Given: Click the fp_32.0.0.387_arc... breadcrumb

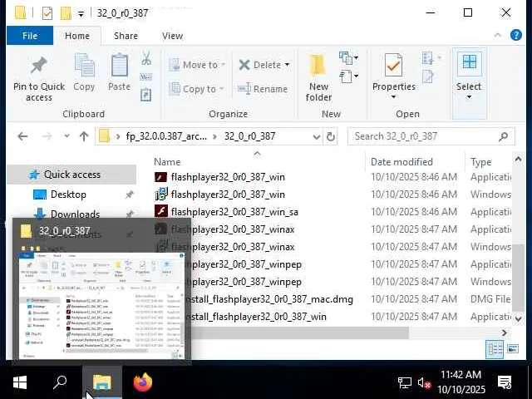Looking at the screenshot, I should tap(166, 136).
